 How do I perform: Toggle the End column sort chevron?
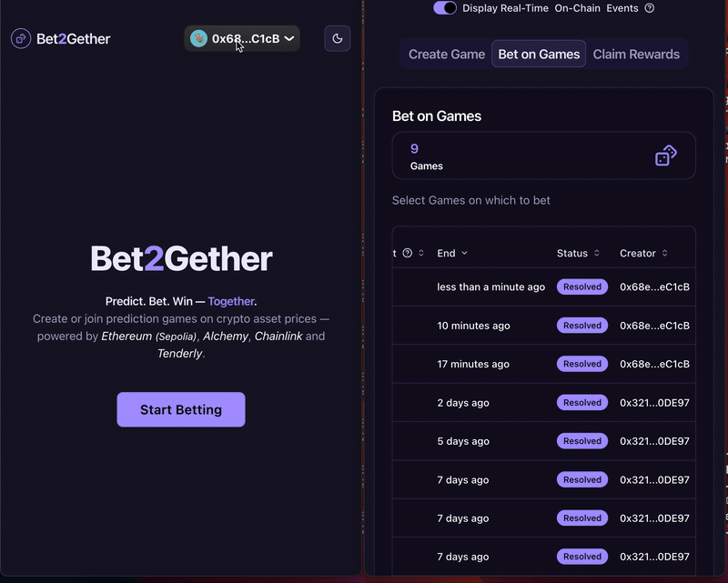(x=465, y=253)
